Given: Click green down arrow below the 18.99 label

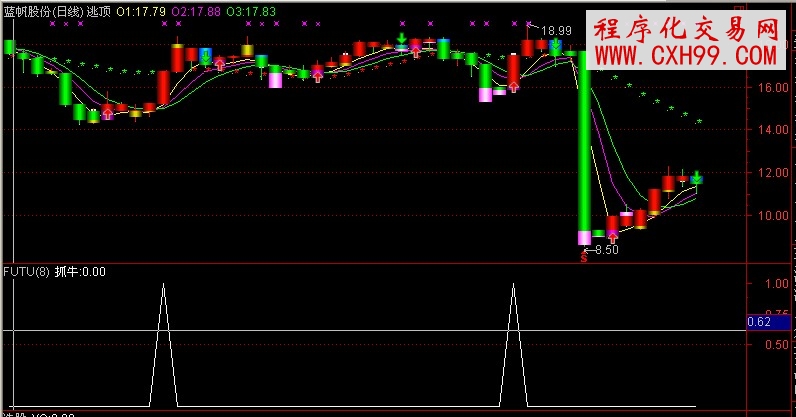Looking at the screenshot, I should click(555, 44).
